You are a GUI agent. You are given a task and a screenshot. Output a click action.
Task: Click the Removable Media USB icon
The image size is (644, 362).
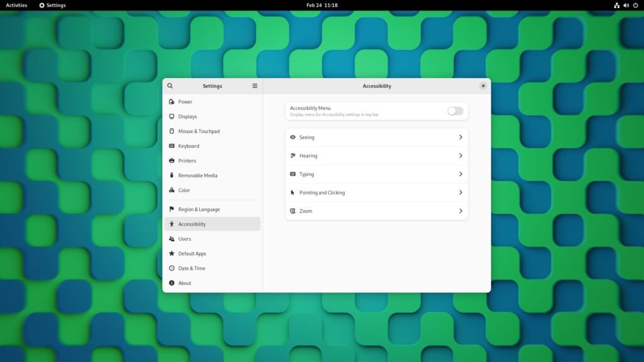(172, 175)
